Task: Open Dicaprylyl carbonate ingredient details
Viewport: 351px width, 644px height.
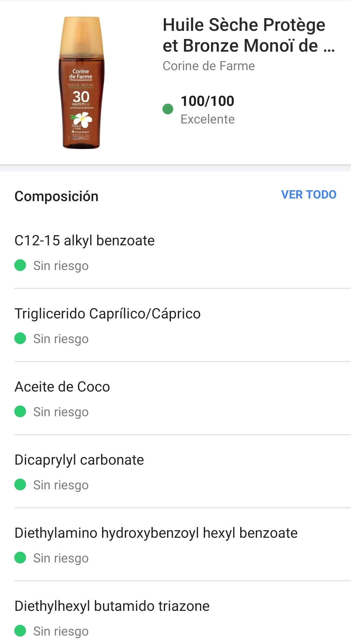Action: tap(79, 460)
